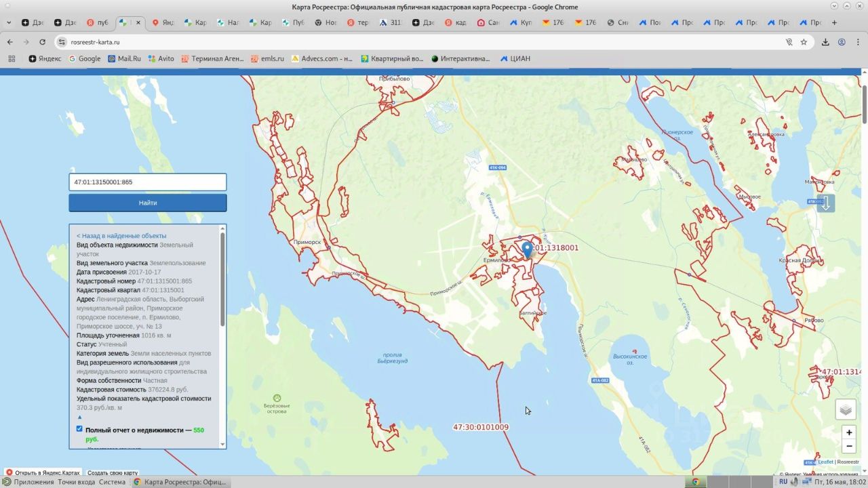Zoom in on the cadastral map

[x=849, y=432]
